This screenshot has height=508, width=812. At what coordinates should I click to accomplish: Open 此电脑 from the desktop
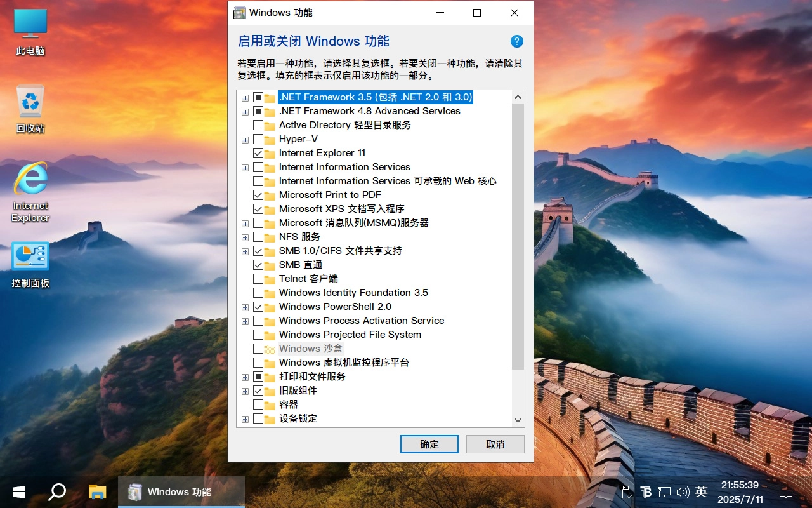tap(30, 29)
